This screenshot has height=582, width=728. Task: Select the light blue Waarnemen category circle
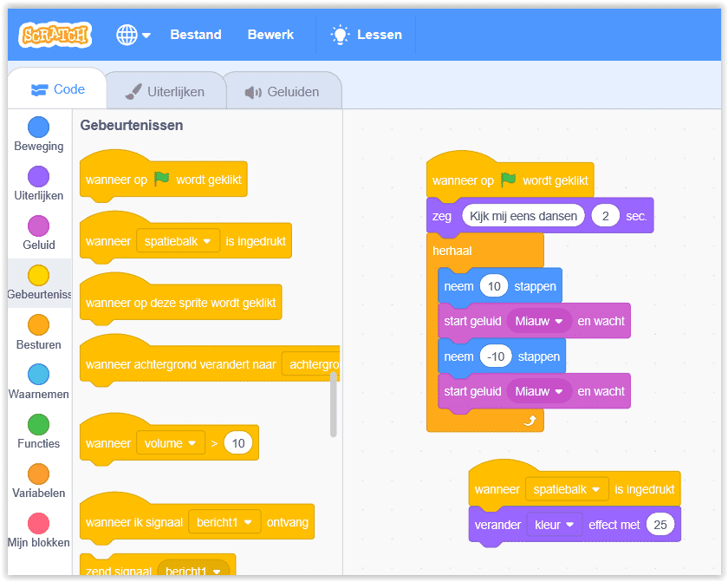[38, 375]
